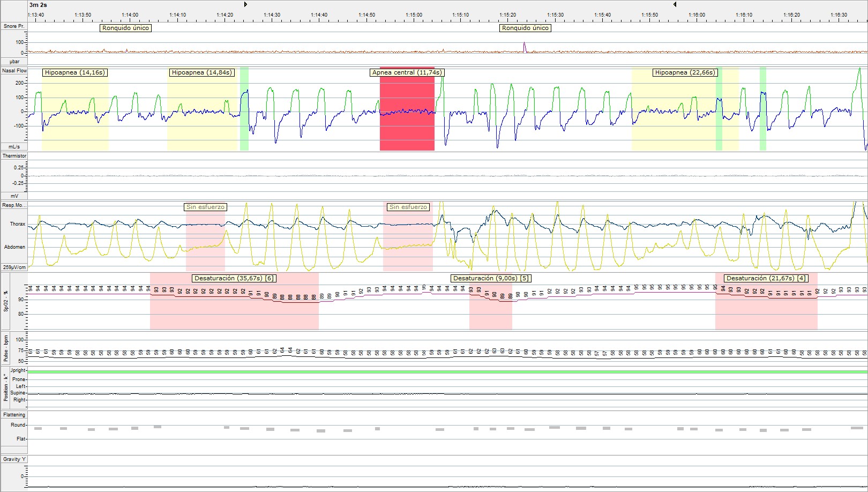Select the SpO2 · % channel header

6,301
